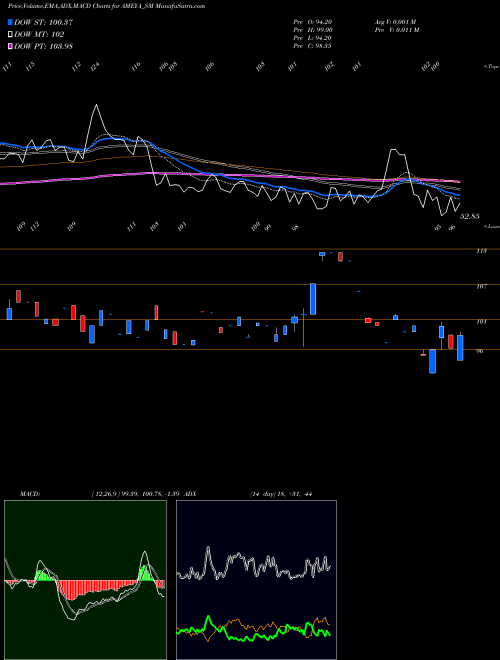Select the DOW PT value label
500x660 pixels.
43,46
